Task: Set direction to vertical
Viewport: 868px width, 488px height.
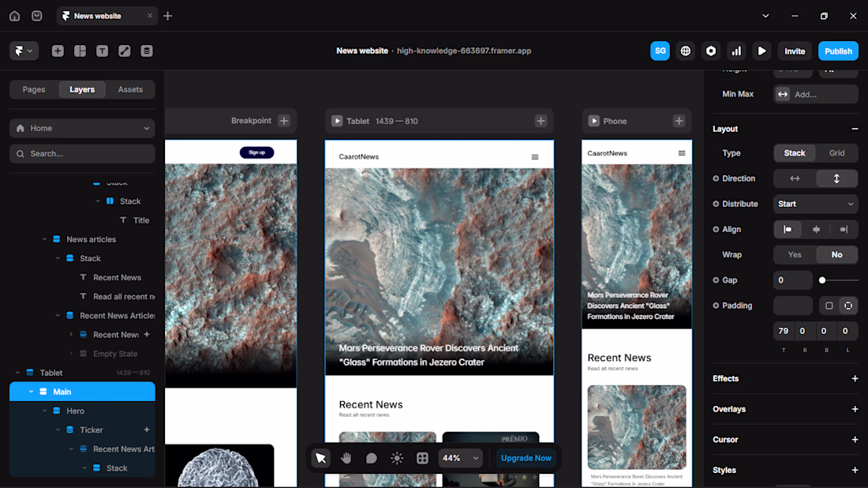Action: pyautogui.click(x=836, y=178)
